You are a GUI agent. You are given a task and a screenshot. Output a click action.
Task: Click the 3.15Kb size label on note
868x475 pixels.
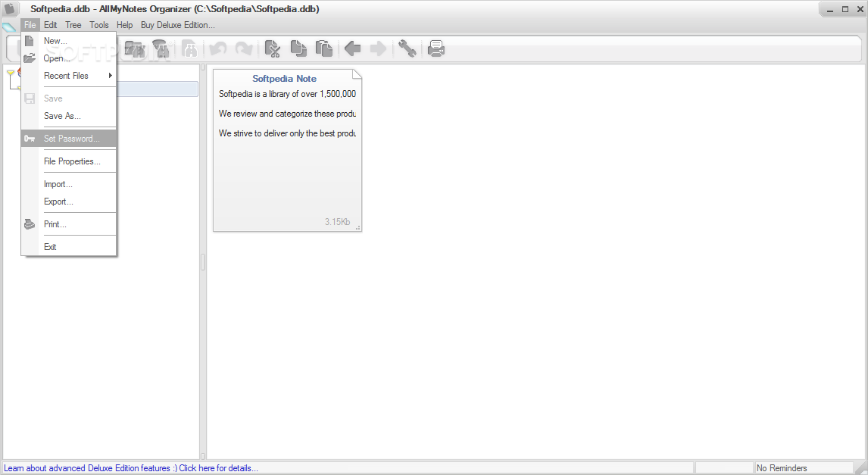(337, 222)
